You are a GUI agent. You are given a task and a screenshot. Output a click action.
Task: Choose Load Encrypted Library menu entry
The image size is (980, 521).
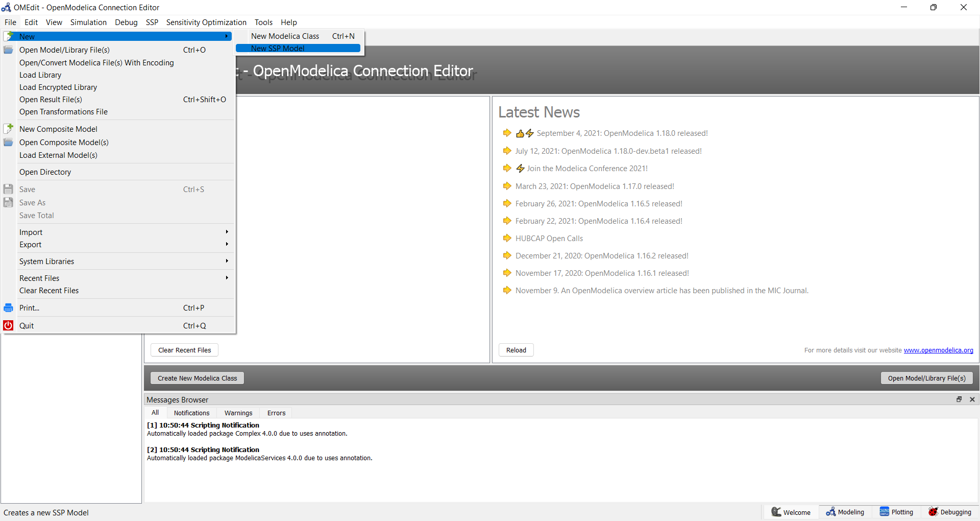pyautogui.click(x=58, y=87)
